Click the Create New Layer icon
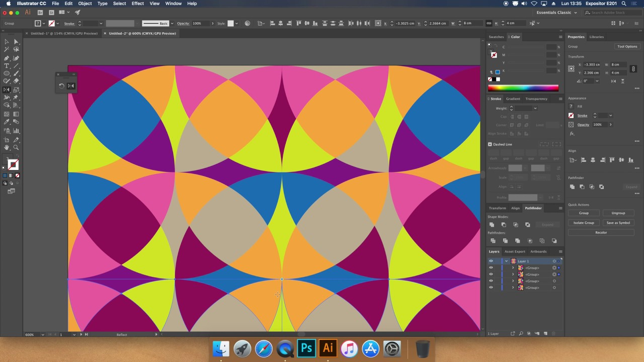Screen dimensions: 644x362 pos(545,333)
